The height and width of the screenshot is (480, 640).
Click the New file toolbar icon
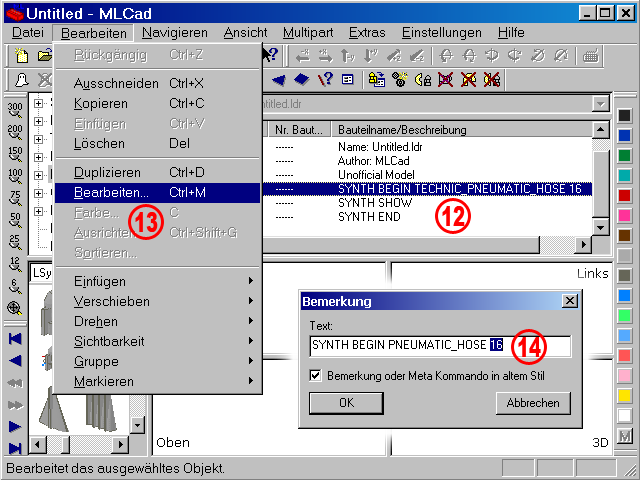click(x=22, y=55)
